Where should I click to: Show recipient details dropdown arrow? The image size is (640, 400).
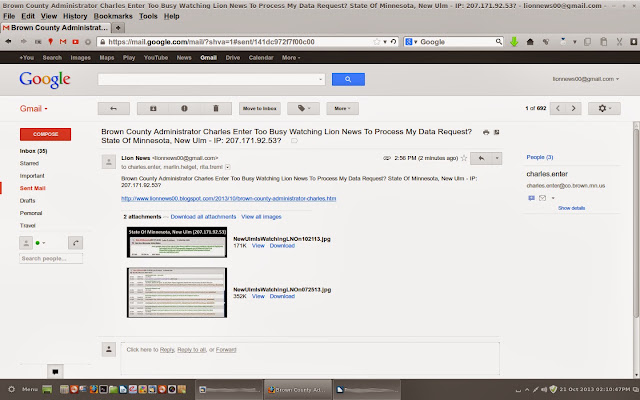pos(228,167)
